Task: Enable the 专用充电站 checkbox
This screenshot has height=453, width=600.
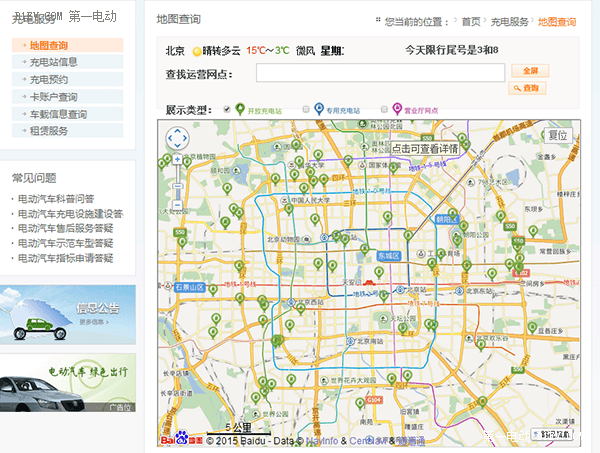Action: tap(306, 109)
